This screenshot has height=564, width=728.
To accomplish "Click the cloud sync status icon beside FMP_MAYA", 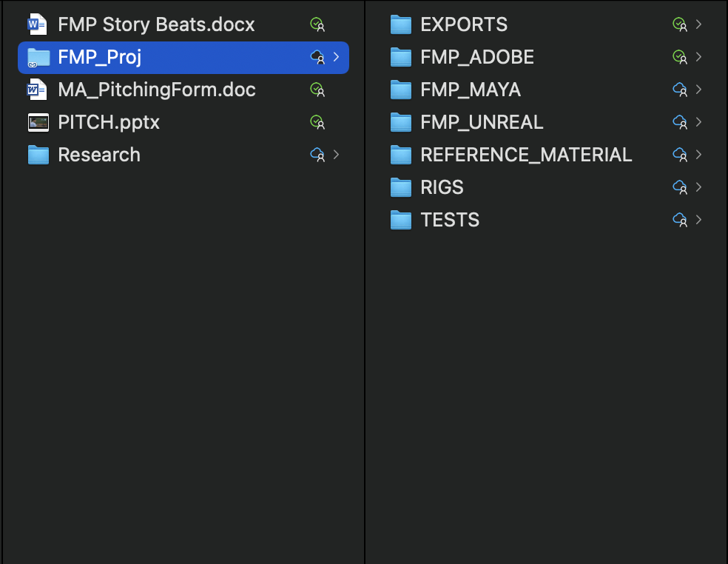I will coord(680,90).
